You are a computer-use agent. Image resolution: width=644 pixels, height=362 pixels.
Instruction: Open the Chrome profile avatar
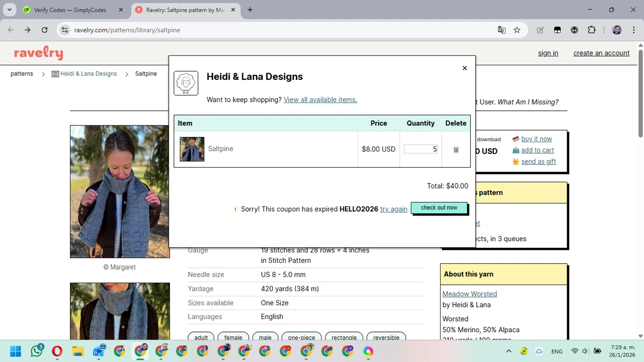(617, 30)
